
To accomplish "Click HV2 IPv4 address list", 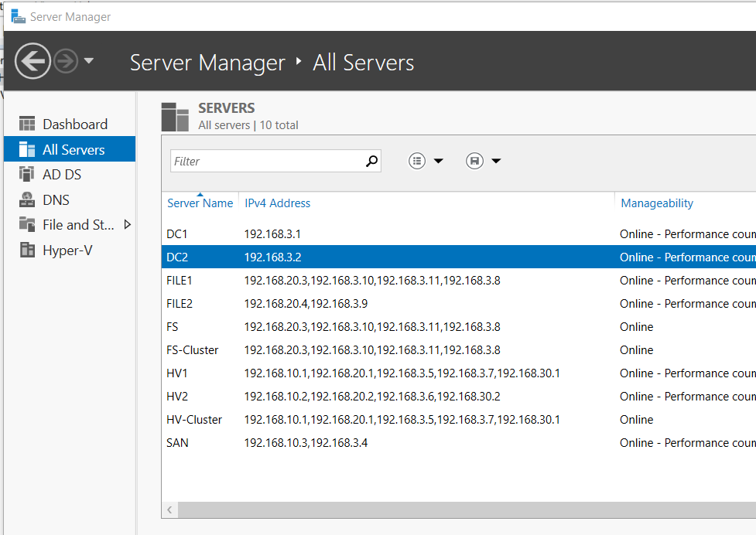I will 372,397.
